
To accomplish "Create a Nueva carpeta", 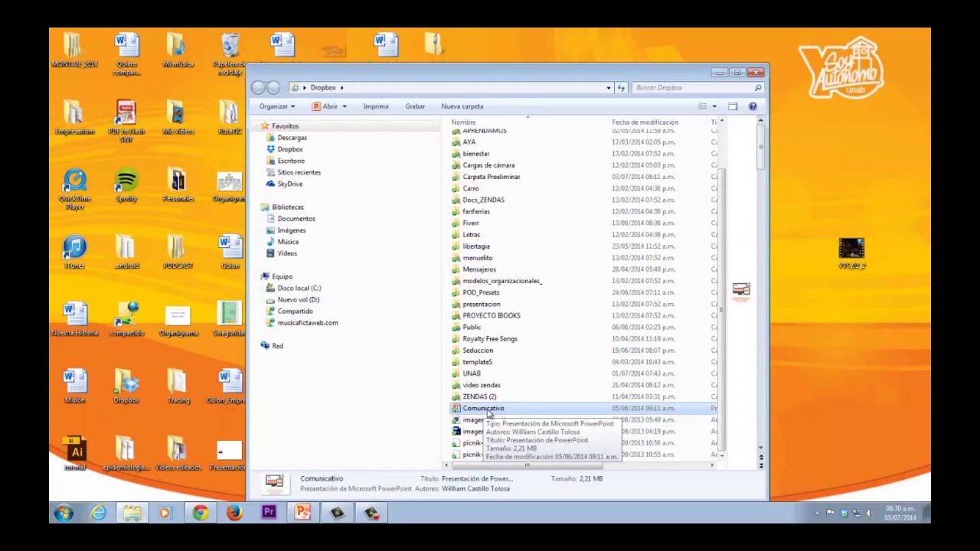I will coord(462,106).
